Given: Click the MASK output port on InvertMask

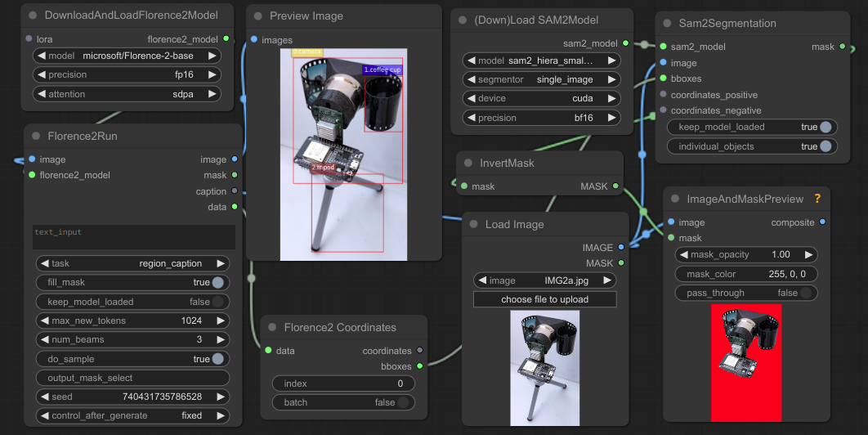Looking at the screenshot, I should 615,186.
